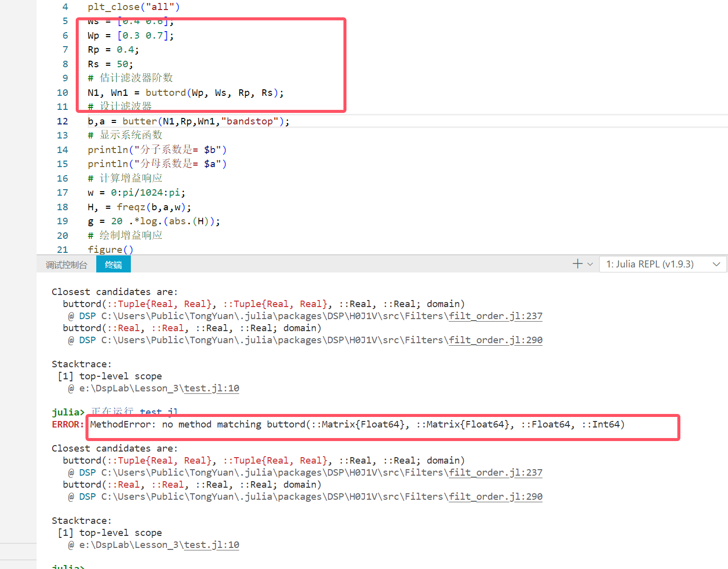Open the 调试控制台 debug console tab
Screen dimensions: 728x569
[x=66, y=265]
